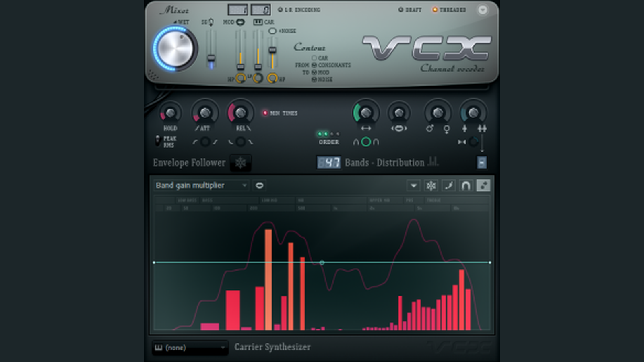
Task: Click the minus button right of Bands Distribution
Action: [481, 162]
